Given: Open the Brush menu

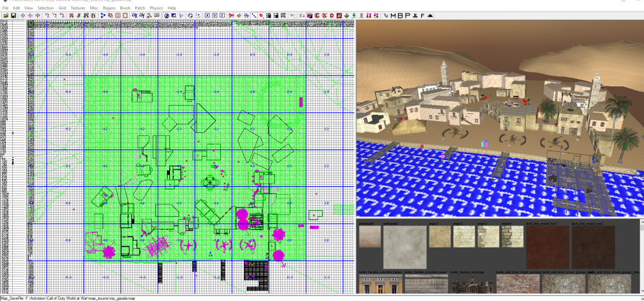Looking at the screenshot, I should click(x=125, y=8).
